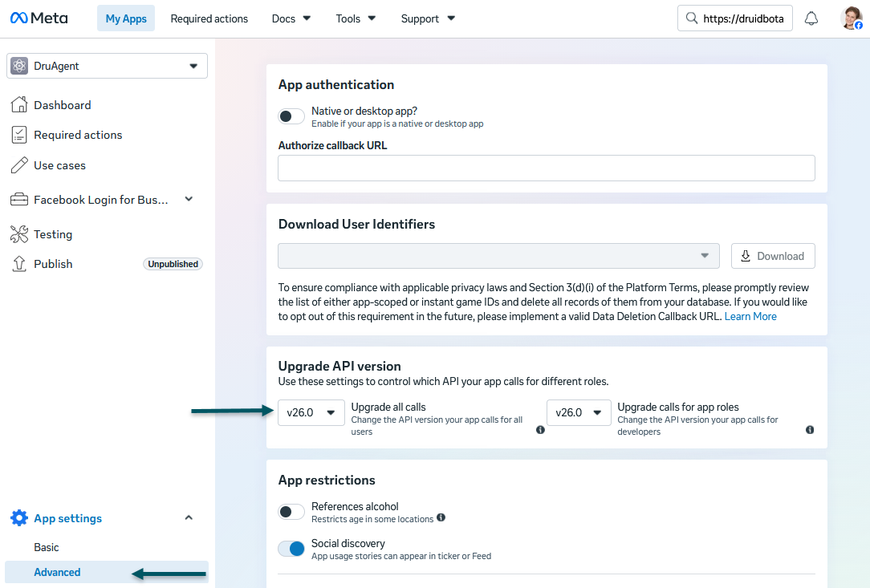Open Testing in the sidebar

pyautogui.click(x=53, y=234)
